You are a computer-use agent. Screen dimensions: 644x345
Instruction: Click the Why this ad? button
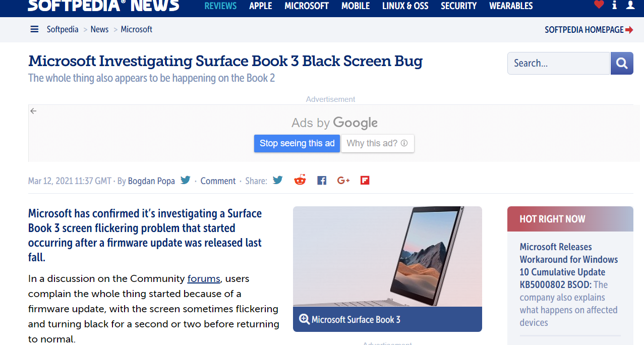378,143
